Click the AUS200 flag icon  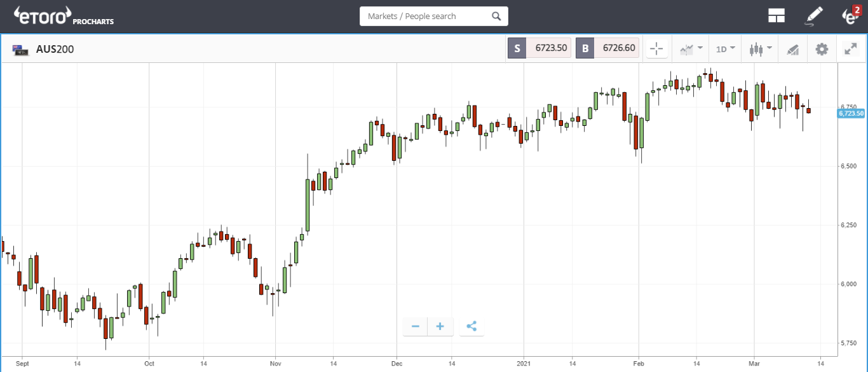tap(19, 48)
